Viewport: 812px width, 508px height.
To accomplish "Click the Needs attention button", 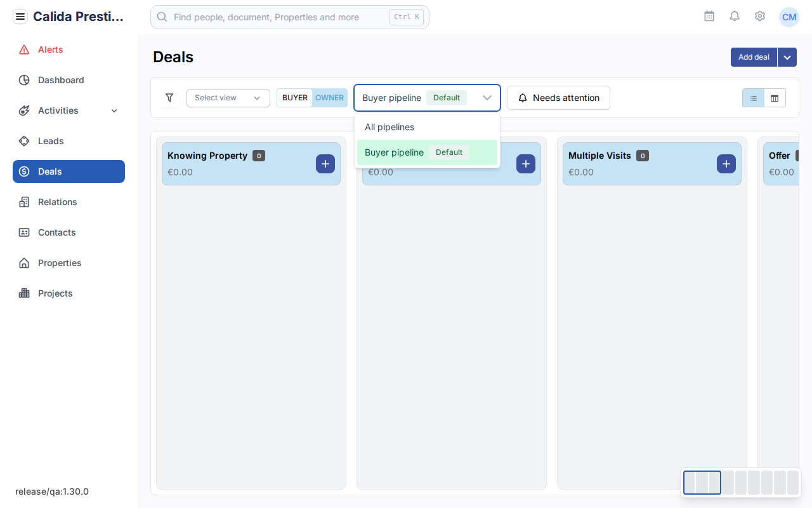I will pos(558,98).
